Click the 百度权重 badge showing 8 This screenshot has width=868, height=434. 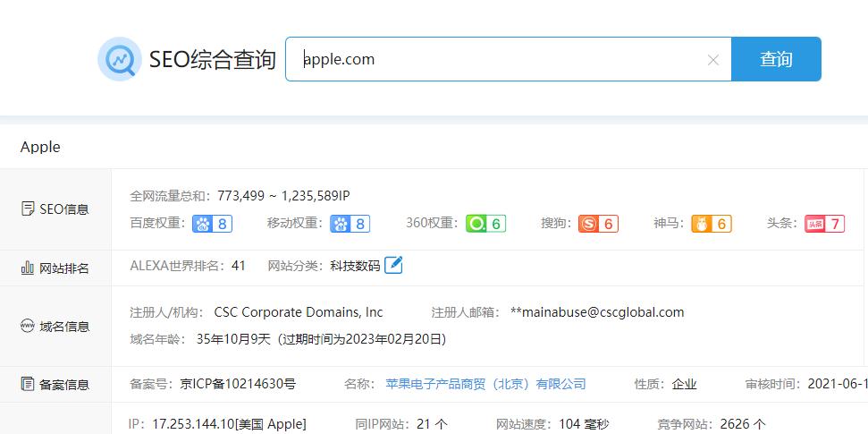pos(212,224)
